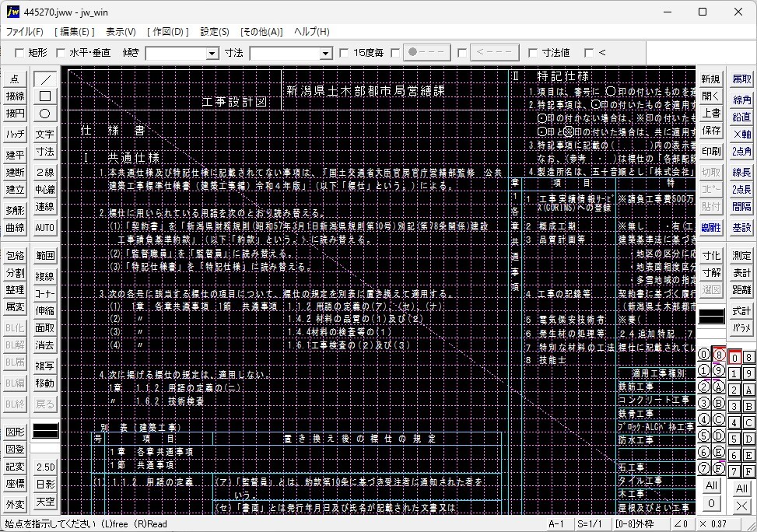Screen dimensions: 757x532
Task: Open the 設定(S) menu
Action: (x=215, y=32)
